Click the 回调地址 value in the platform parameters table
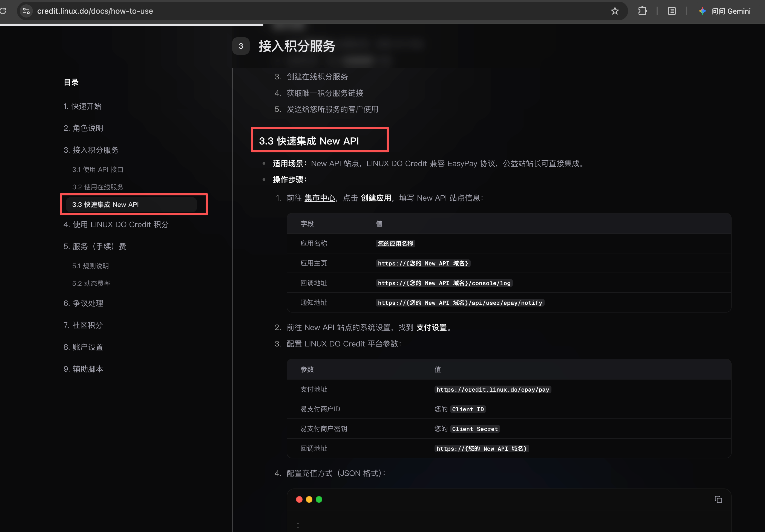This screenshot has height=532, width=765. click(481, 449)
